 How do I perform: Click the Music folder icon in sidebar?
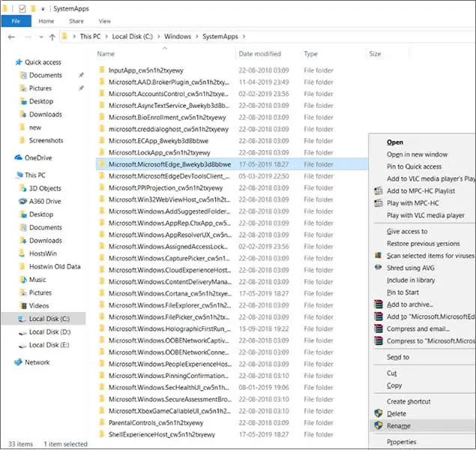(22, 279)
